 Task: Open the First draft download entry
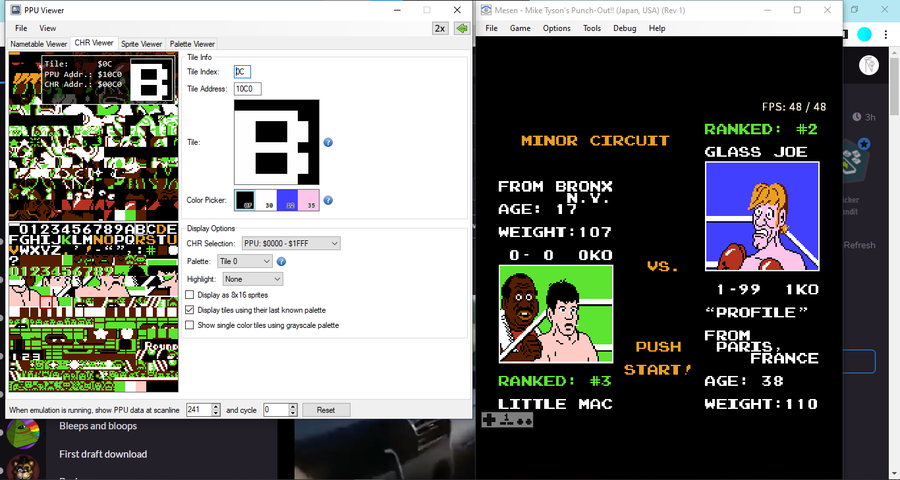103,454
